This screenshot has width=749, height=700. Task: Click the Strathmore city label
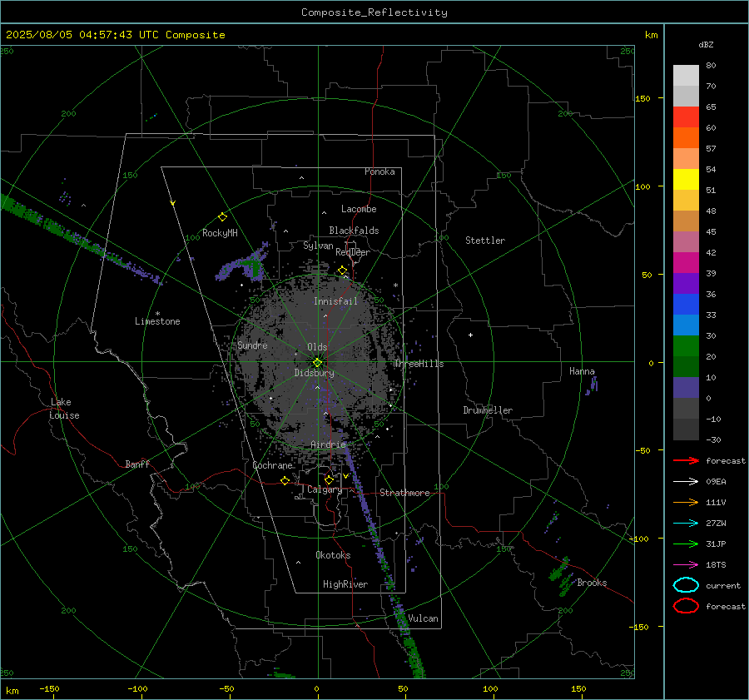(x=404, y=493)
